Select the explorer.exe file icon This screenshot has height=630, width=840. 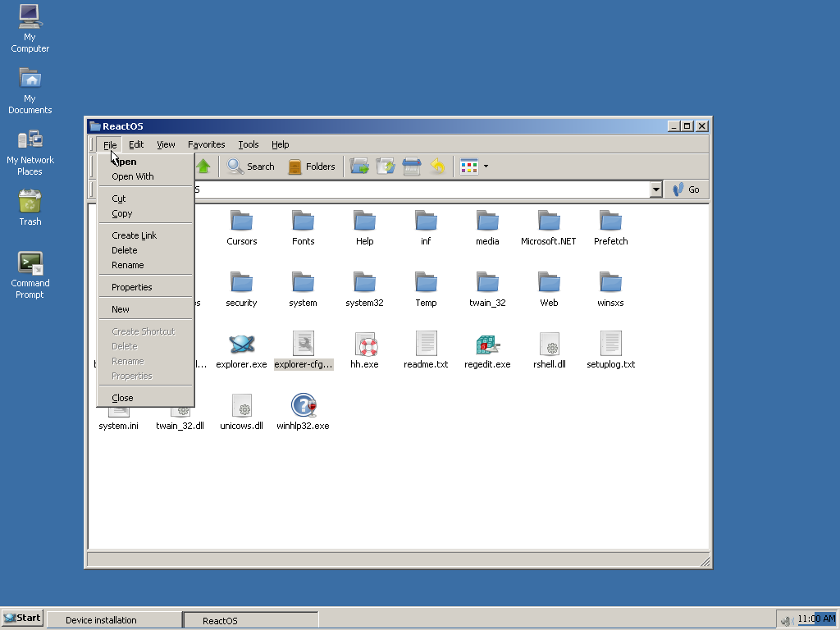[x=242, y=344]
